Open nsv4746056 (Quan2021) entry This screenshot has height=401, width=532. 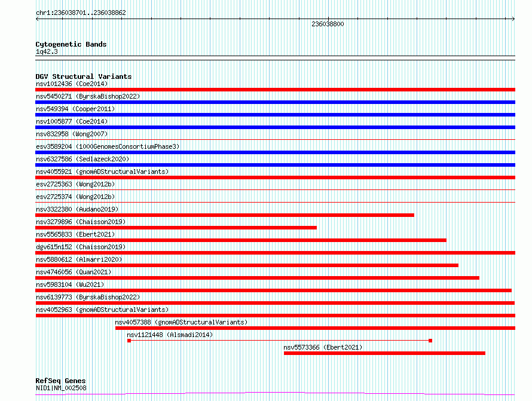tap(74, 272)
